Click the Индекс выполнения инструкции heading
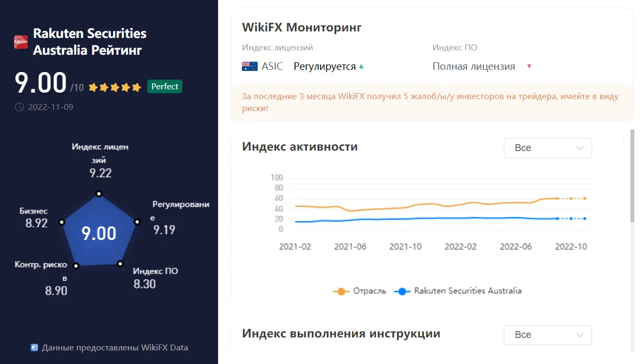This screenshot has width=644, height=364. coord(341,333)
